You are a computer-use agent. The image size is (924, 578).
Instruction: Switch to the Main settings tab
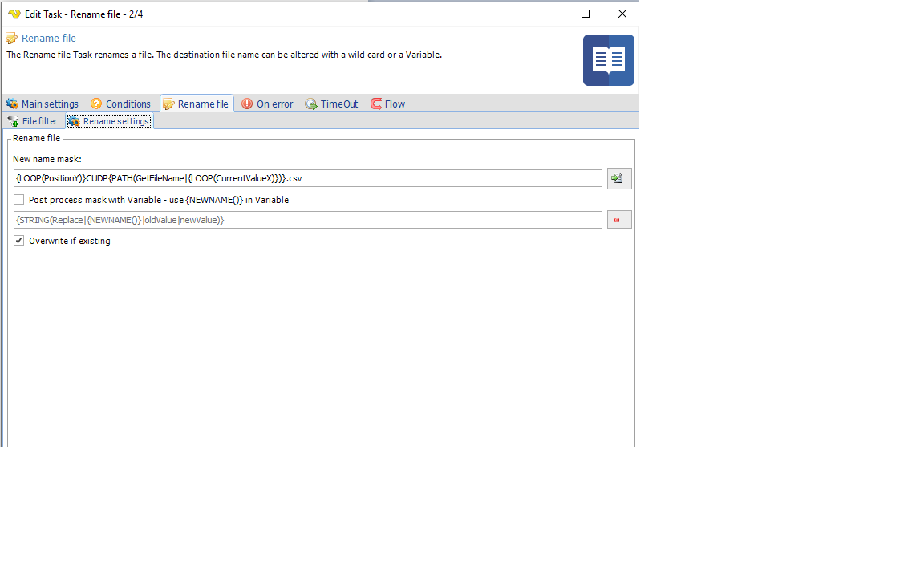(x=50, y=104)
